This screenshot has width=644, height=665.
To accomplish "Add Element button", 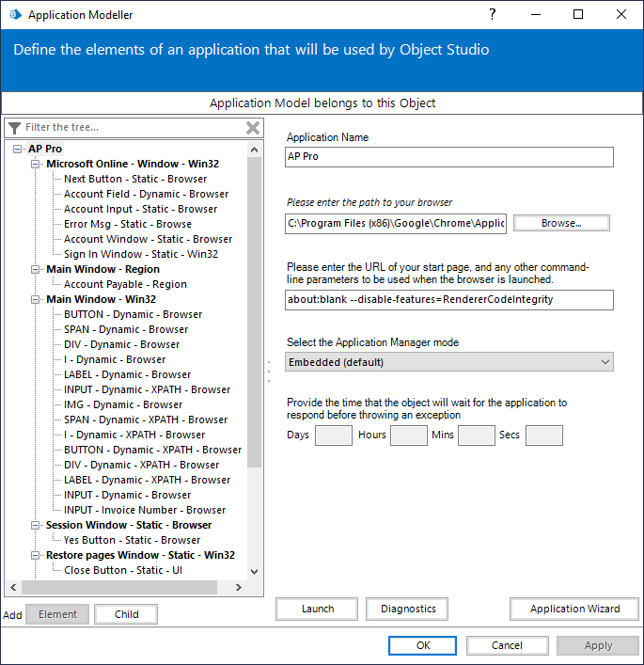I will (x=57, y=614).
